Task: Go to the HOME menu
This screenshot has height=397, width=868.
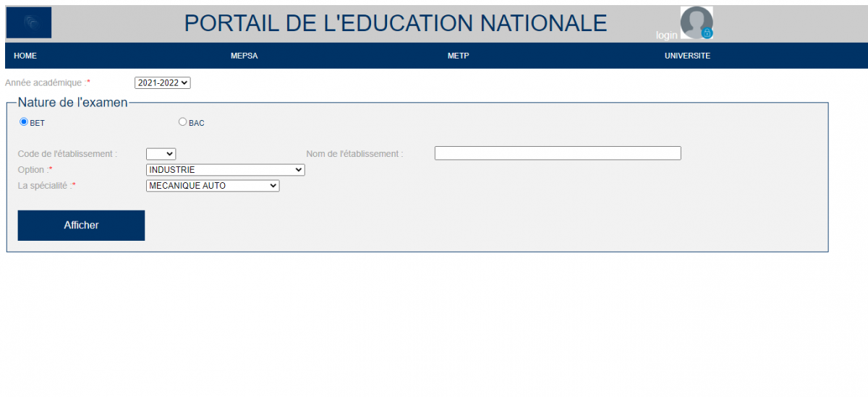Action: point(25,56)
